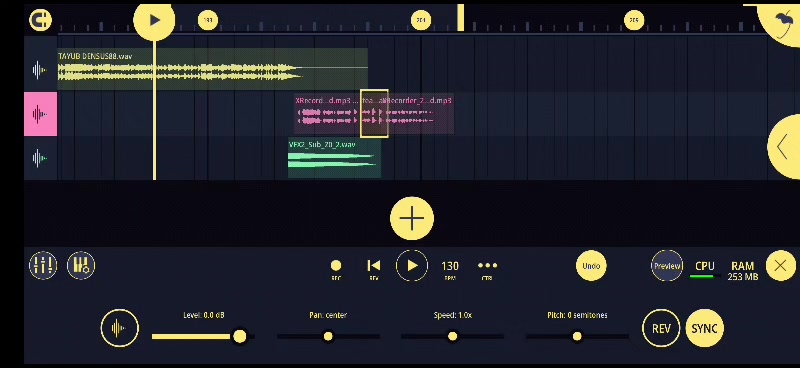800x368 pixels.
Task: Adjust the Pitch 0 semitones slider knob
Action: click(577, 336)
